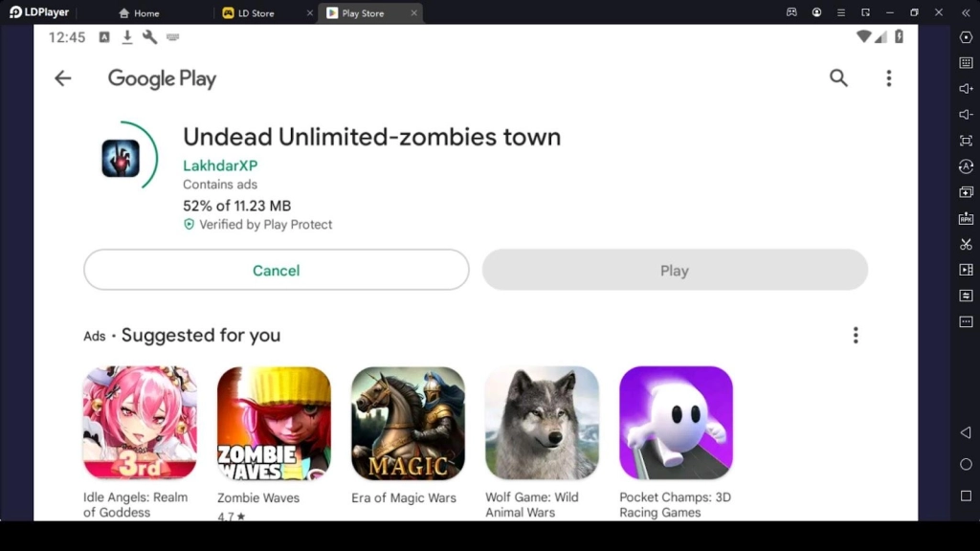Viewport: 980px width, 551px height.
Task: Click the gamepad icon in LDPlayer title bar
Action: [x=792, y=12]
